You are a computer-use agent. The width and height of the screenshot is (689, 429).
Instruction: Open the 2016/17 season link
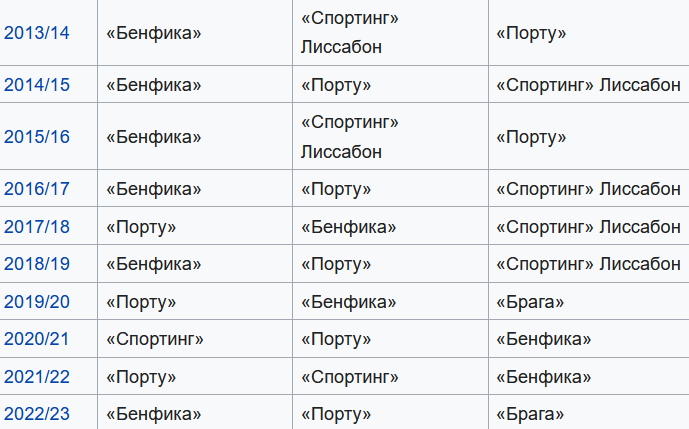point(36,189)
